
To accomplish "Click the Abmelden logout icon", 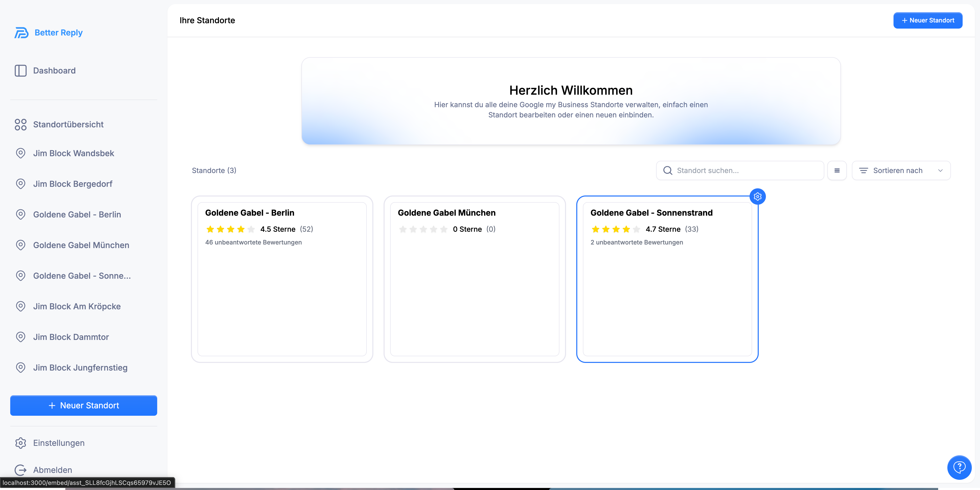I will 20,470.
